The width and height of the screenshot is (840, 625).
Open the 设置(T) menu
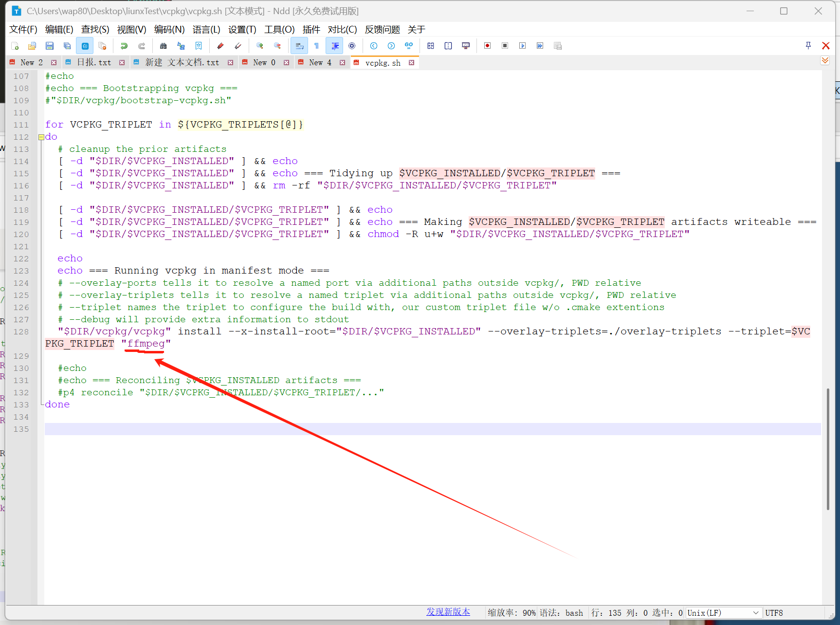[x=242, y=30]
